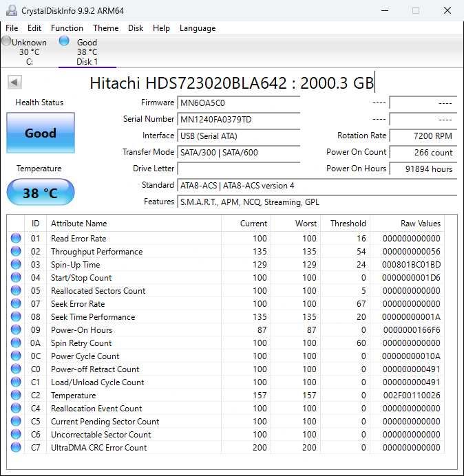Click the Raw Values column header

[x=407, y=224]
